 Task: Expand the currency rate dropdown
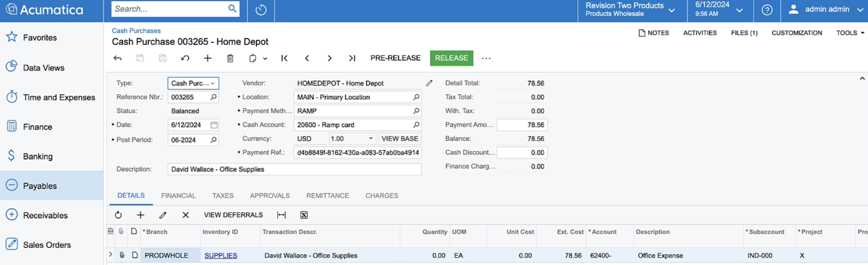click(x=371, y=138)
